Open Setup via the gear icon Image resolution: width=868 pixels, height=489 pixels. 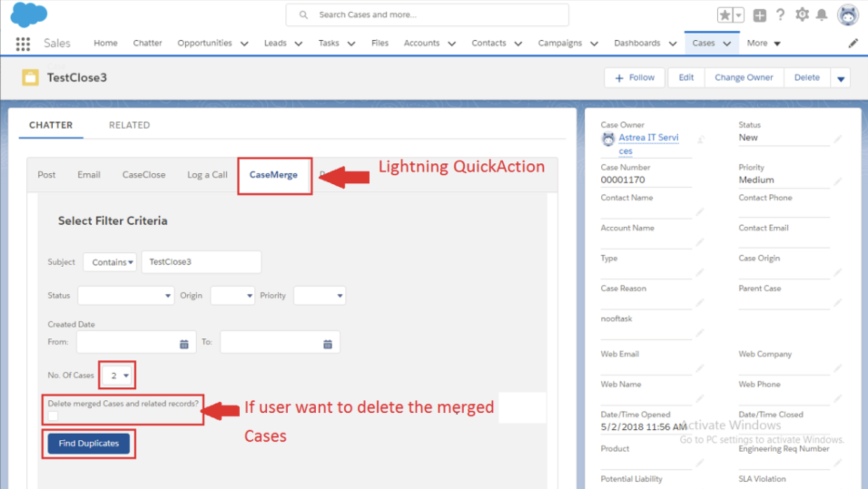pos(802,14)
